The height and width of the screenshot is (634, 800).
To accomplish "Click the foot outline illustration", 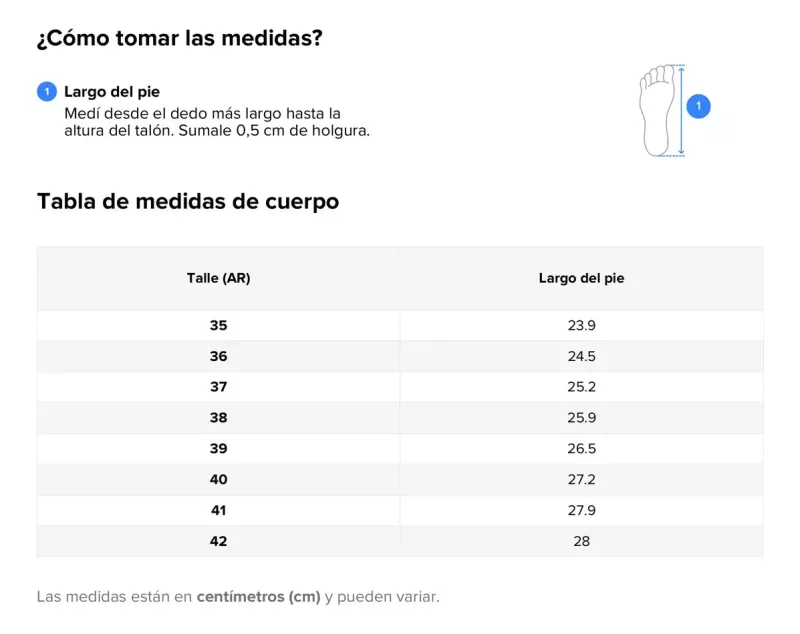I will [657, 110].
